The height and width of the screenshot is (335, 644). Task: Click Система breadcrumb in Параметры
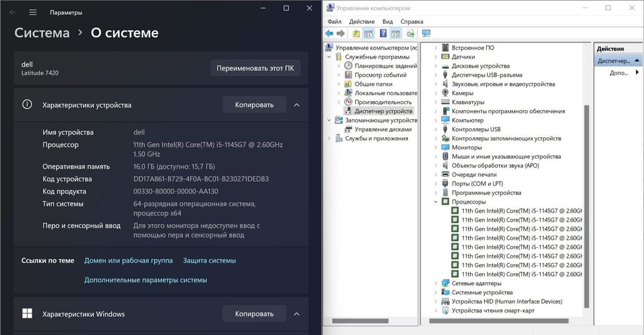tap(42, 33)
